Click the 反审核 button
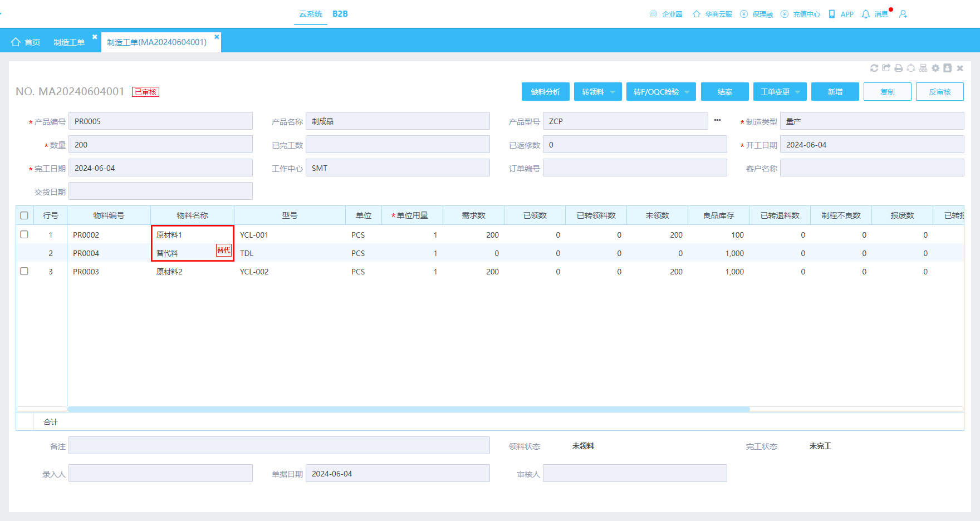The image size is (980, 521). 940,92
